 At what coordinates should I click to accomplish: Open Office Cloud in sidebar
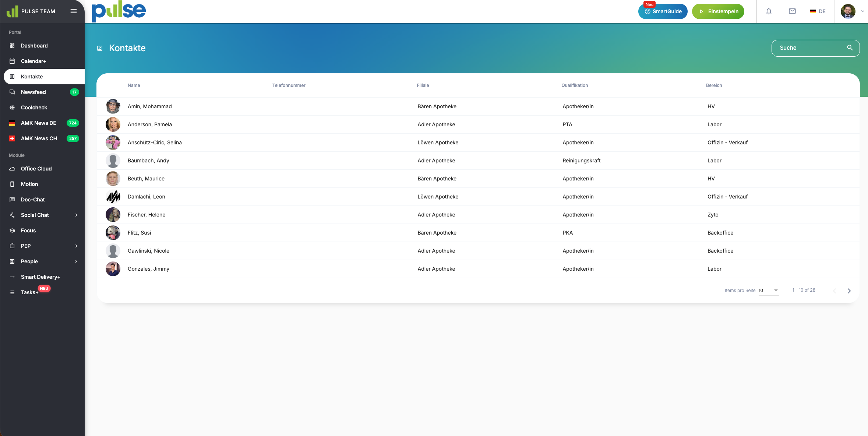click(36, 169)
